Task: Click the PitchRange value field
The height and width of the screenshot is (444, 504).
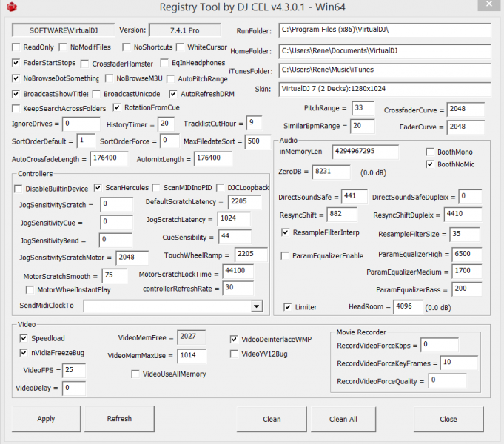Action: click(363, 108)
